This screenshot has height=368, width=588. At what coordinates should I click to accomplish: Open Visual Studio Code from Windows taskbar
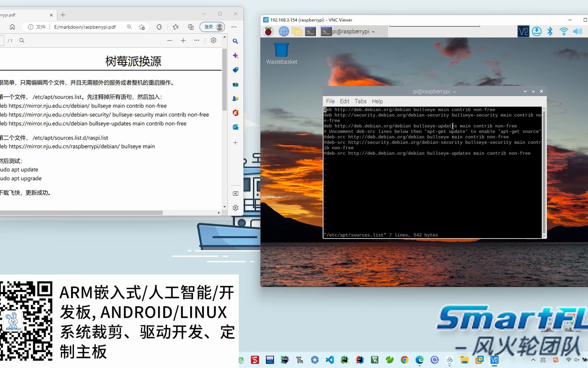(330, 360)
